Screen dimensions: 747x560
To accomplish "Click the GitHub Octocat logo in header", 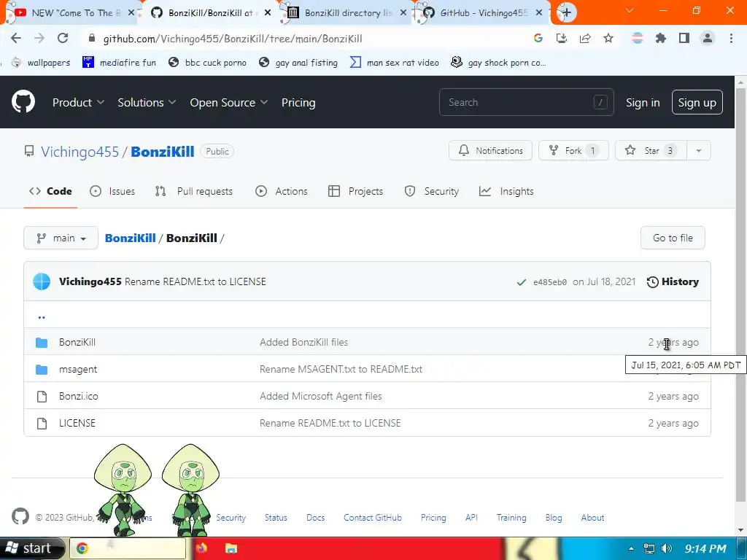I will point(23,101).
